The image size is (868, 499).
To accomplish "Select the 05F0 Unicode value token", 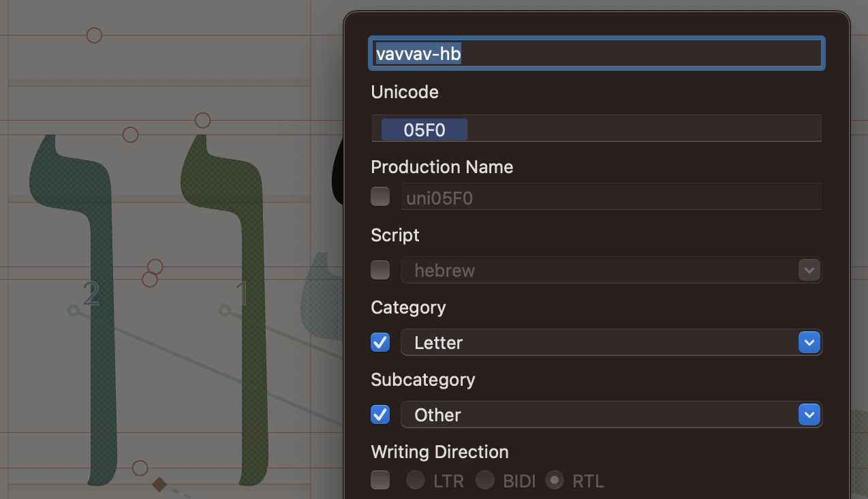I will tap(424, 130).
